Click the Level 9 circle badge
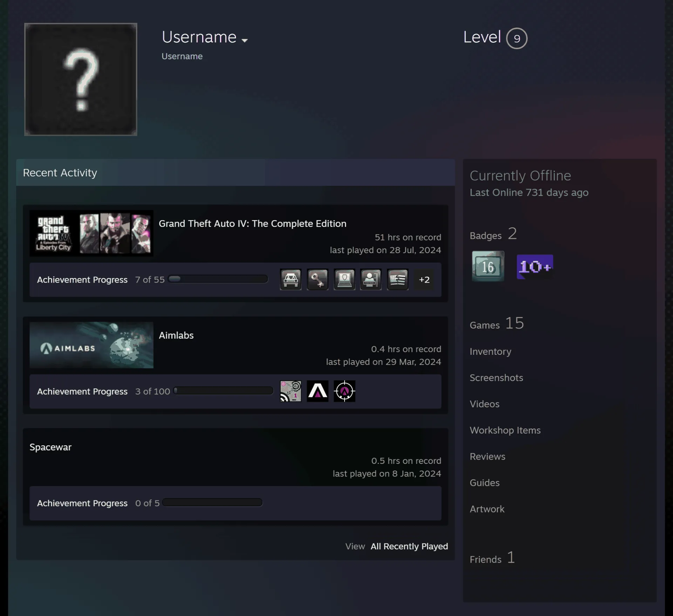Screen dimensions: 673x616 tap(517, 38)
